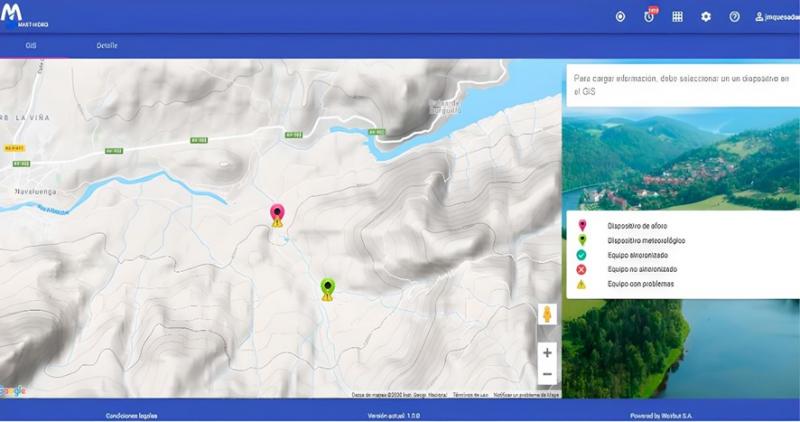Viewport: 800px width, 422px height.
Task: Open the jmquesada user account menu
Action: point(775,17)
